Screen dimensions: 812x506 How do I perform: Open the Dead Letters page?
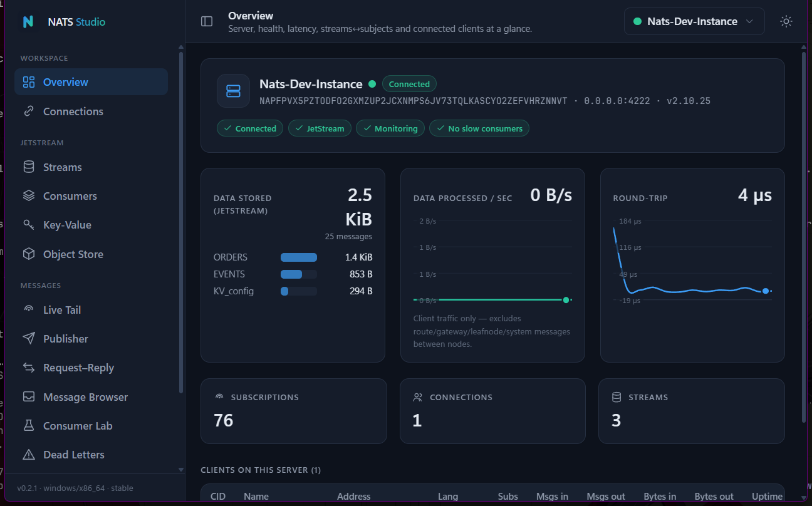[x=91, y=455]
